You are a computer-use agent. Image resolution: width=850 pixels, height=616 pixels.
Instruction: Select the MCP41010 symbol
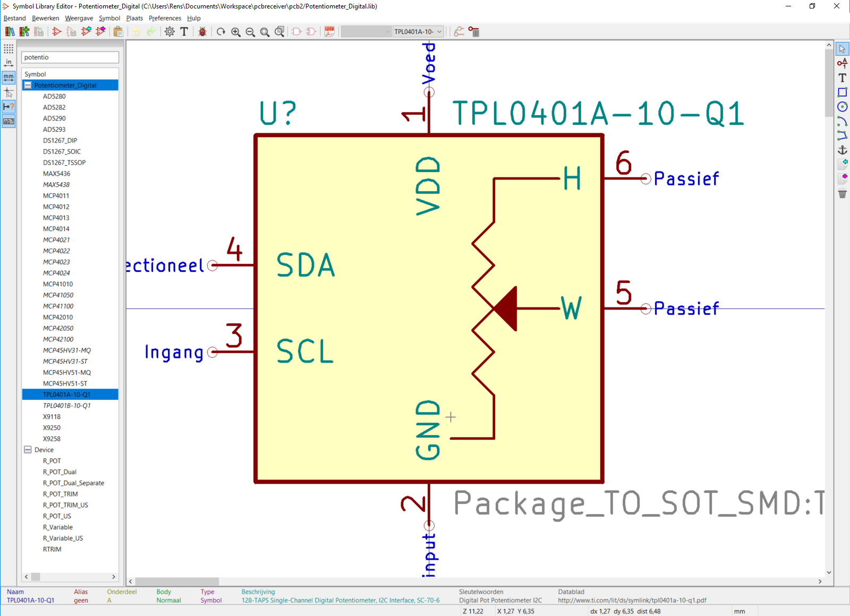(x=58, y=284)
